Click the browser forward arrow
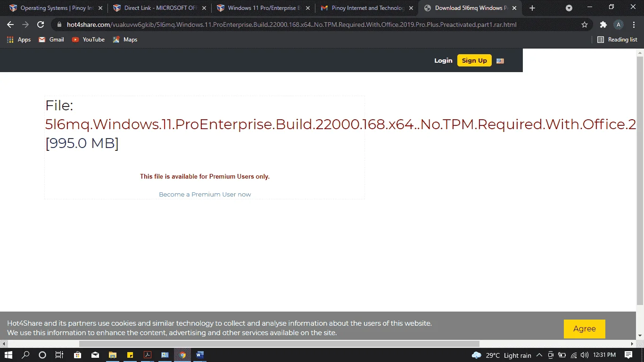Image resolution: width=644 pixels, height=362 pixels. [25, 25]
